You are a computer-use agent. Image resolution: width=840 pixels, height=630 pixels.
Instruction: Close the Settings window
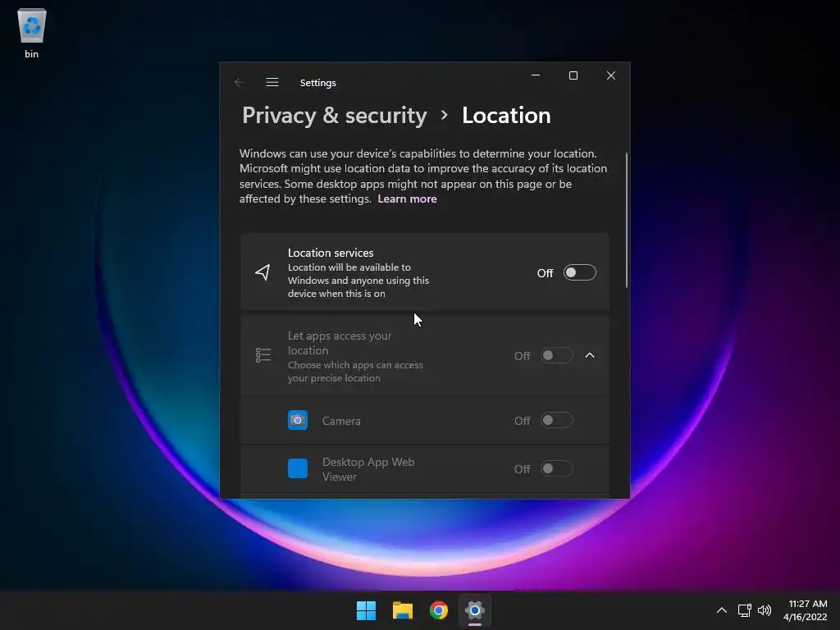(x=610, y=75)
